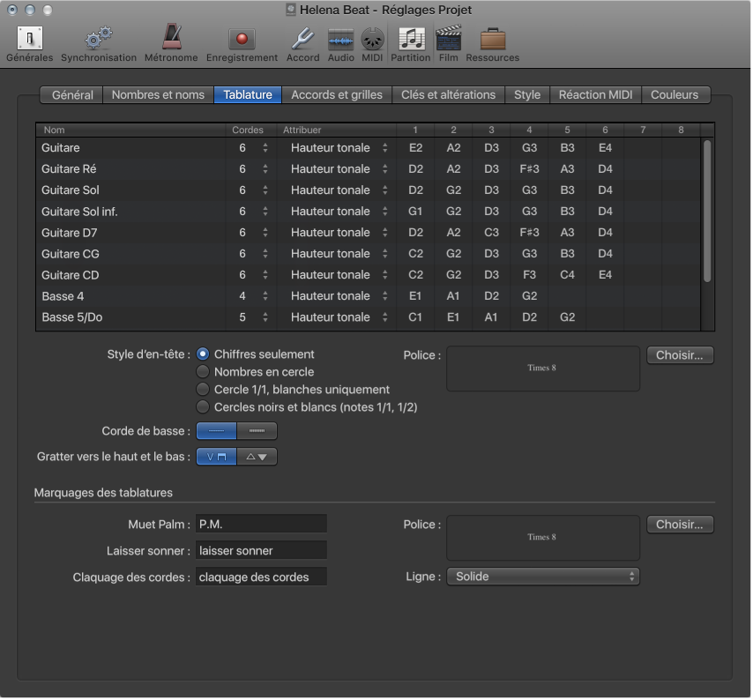Click the tuning table vertical scrollbar
Viewport: 753px width, 700px height.
[707, 212]
